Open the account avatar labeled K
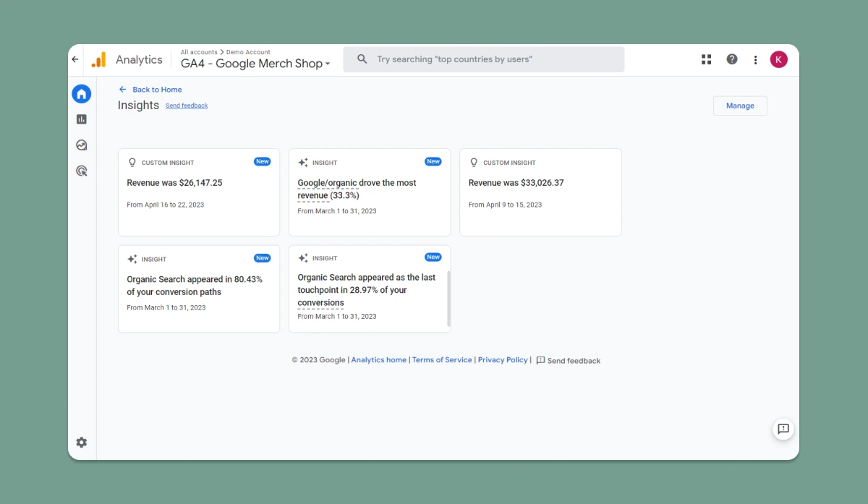Screen dimensions: 868x504 [779, 59]
